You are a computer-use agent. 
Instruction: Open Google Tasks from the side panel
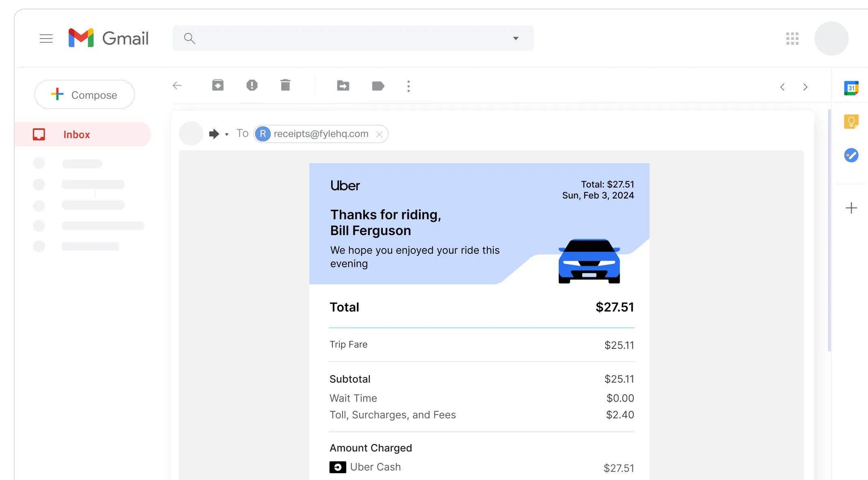coord(852,155)
